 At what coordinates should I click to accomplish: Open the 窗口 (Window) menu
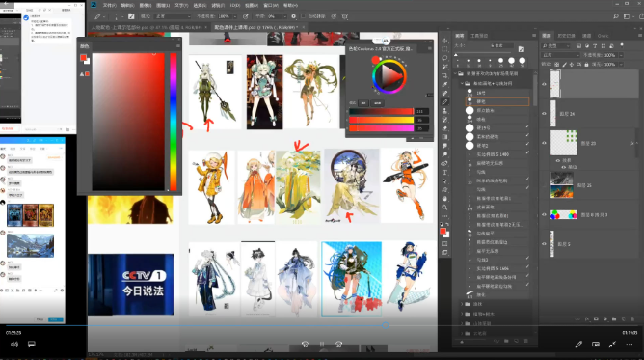[271, 6]
